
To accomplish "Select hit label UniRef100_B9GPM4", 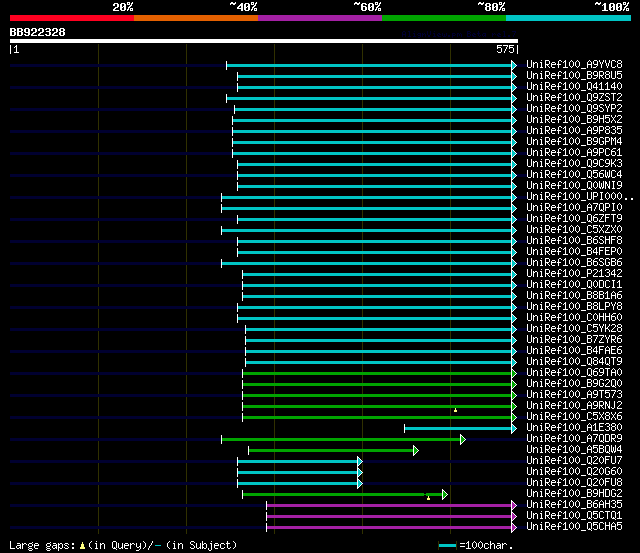I will point(574,142).
